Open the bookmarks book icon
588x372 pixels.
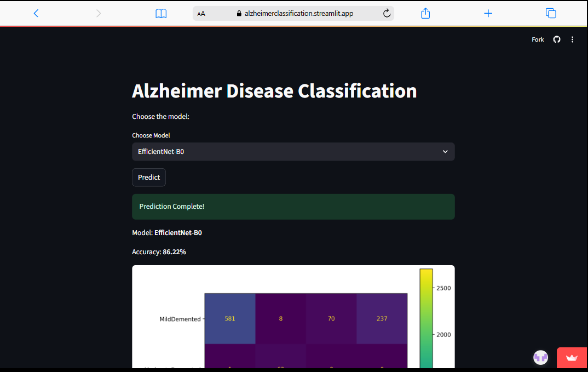161,14
